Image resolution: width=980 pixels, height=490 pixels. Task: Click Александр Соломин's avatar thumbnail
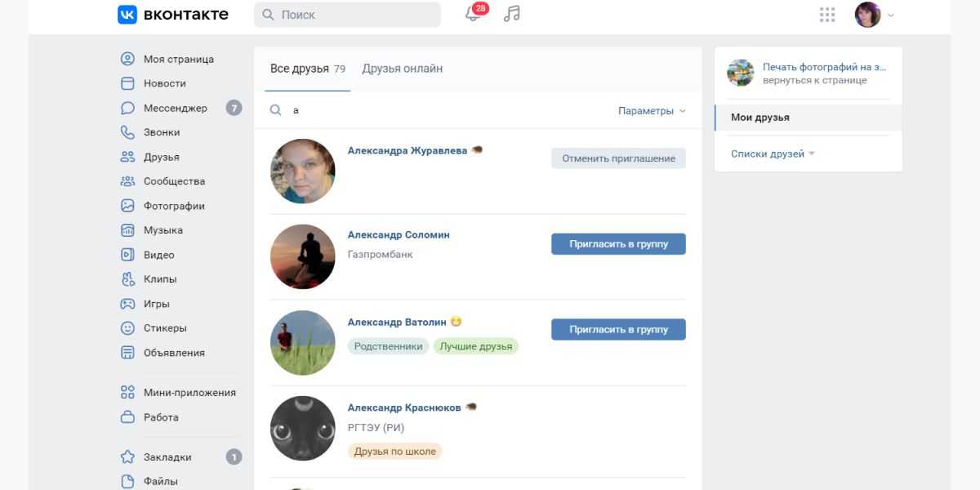(303, 256)
